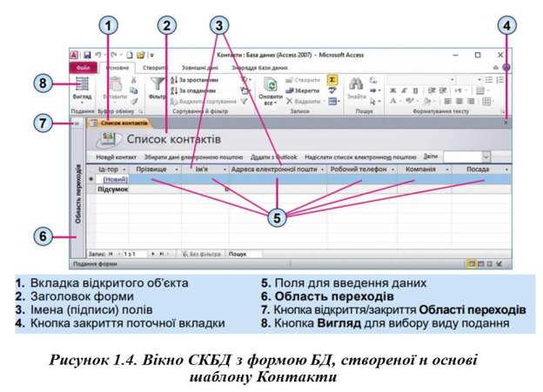This screenshot has width=543, height=392.
Task: Expand the Область переходів navigation pane
Action: 76,124
